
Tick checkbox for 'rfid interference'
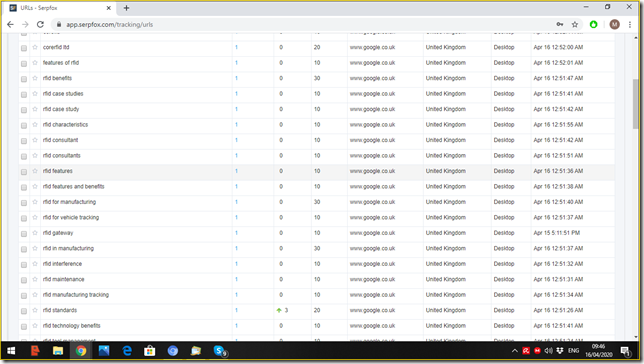tap(24, 265)
